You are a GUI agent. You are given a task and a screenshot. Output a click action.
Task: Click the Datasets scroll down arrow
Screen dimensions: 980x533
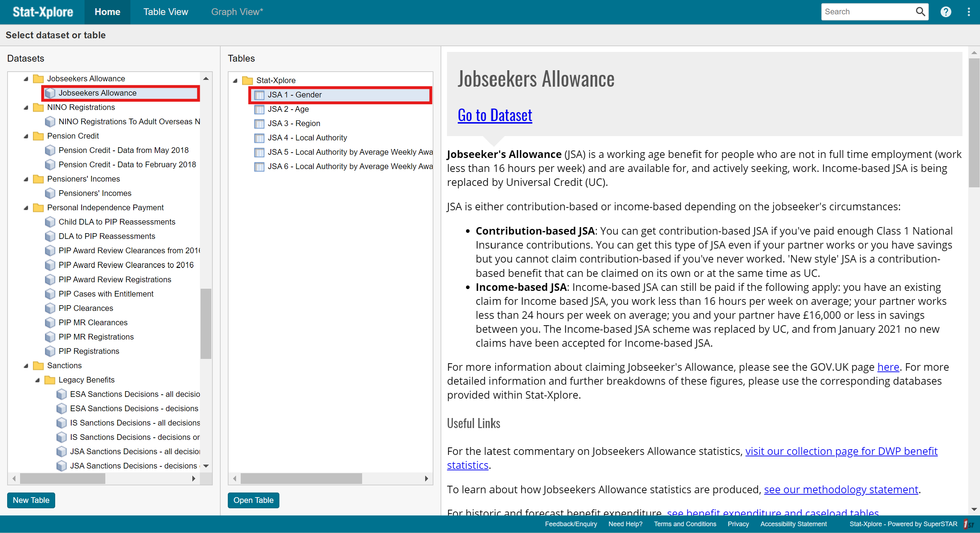pos(206,466)
